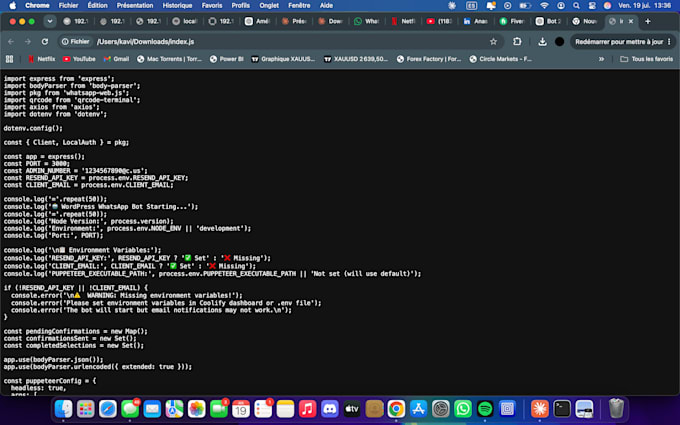The height and width of the screenshot is (425, 680).
Task: Open a new tab with plus button
Action: [647, 21]
